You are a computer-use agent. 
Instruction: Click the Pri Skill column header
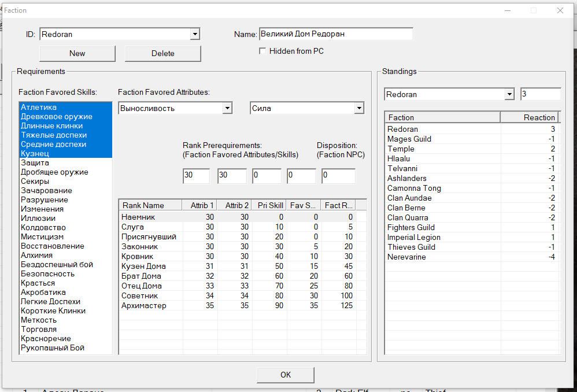[x=269, y=205]
